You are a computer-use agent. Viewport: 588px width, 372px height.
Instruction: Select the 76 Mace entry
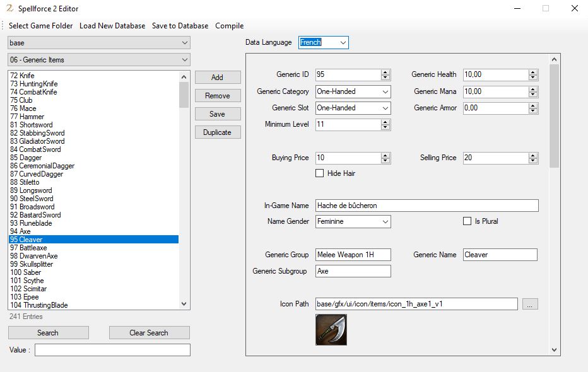point(94,108)
